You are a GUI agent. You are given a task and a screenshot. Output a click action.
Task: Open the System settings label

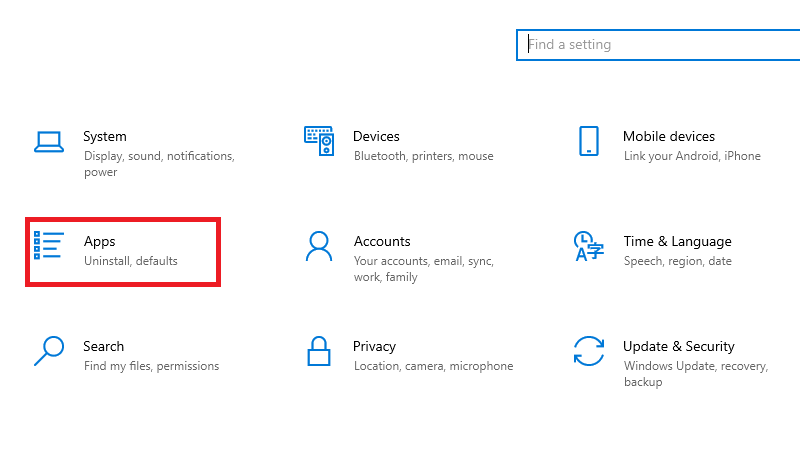point(105,136)
